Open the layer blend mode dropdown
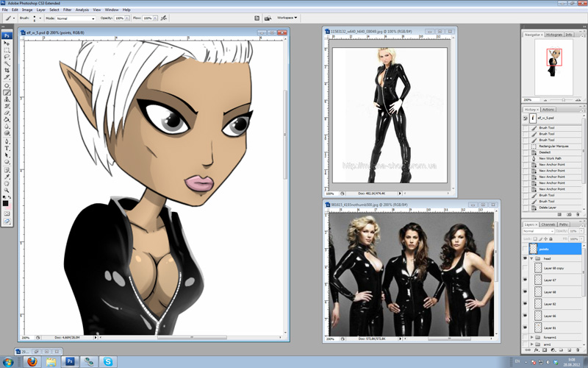Viewport: 588px width, 368px height. click(538, 231)
